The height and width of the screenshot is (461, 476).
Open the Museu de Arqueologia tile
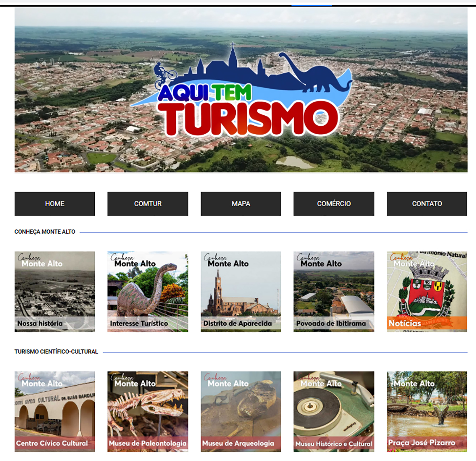pyautogui.click(x=241, y=411)
